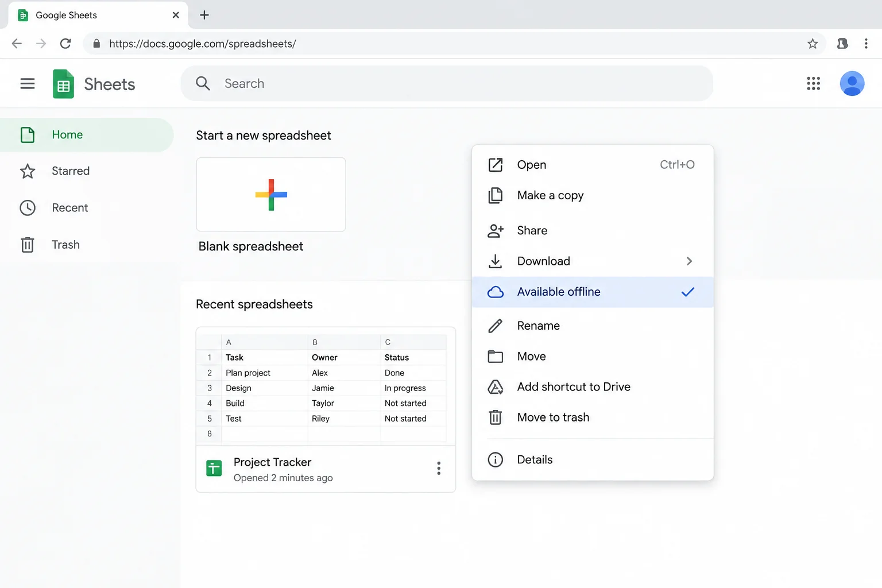
Task: Click the Download arrow icon
Action: (495, 261)
